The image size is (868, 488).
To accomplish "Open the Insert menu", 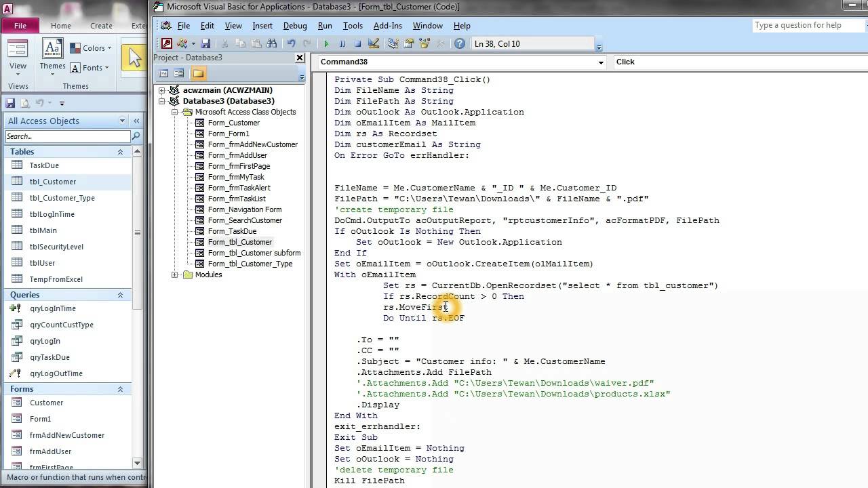I will 262,26.
